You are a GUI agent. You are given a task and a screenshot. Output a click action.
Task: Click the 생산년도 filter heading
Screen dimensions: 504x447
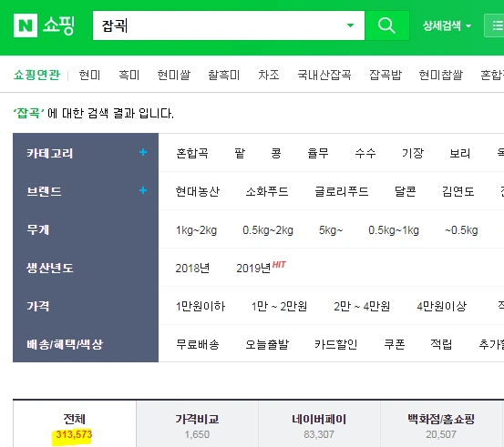(50, 268)
